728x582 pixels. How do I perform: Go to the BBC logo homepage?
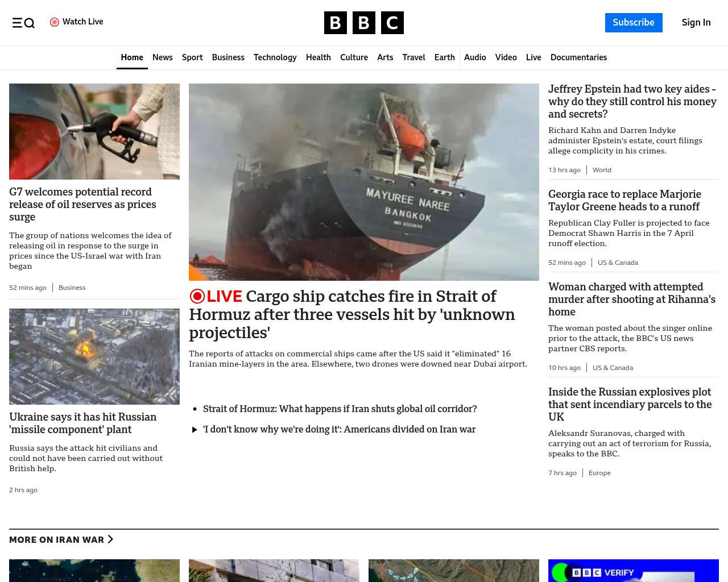coord(364,23)
